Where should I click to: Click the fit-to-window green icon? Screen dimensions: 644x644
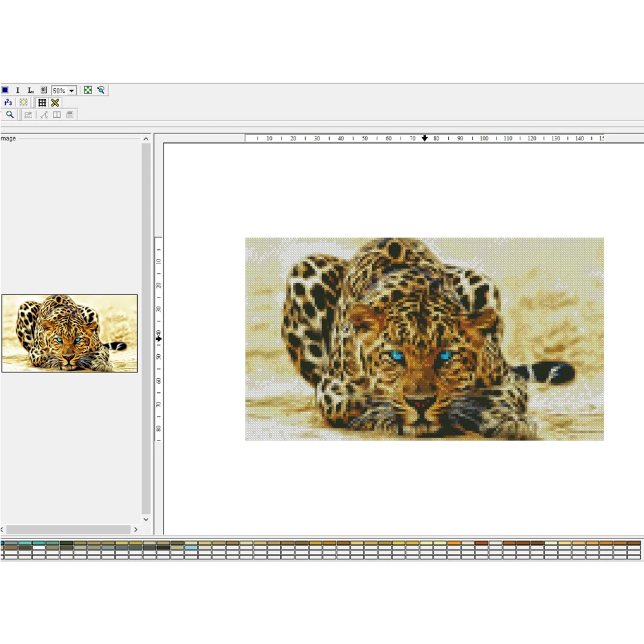88,90
